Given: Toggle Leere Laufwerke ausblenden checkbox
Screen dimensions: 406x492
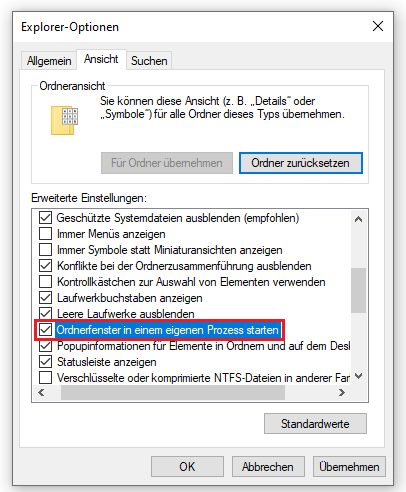Looking at the screenshot, I should [45, 313].
